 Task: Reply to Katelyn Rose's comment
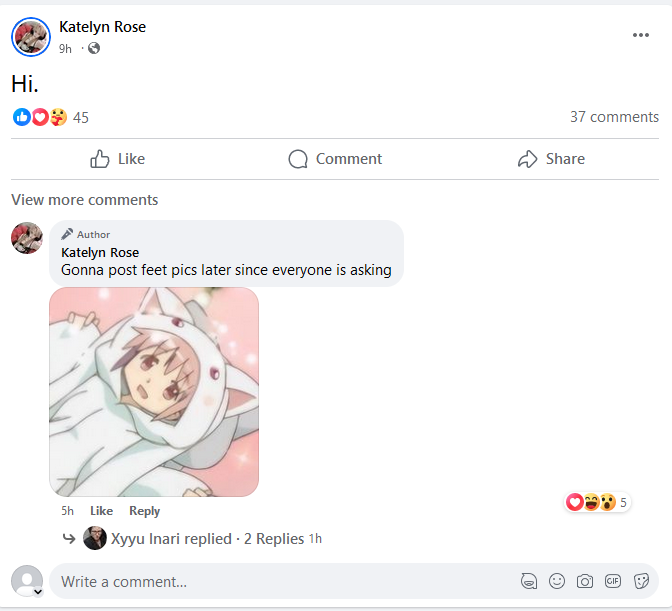[144, 511]
